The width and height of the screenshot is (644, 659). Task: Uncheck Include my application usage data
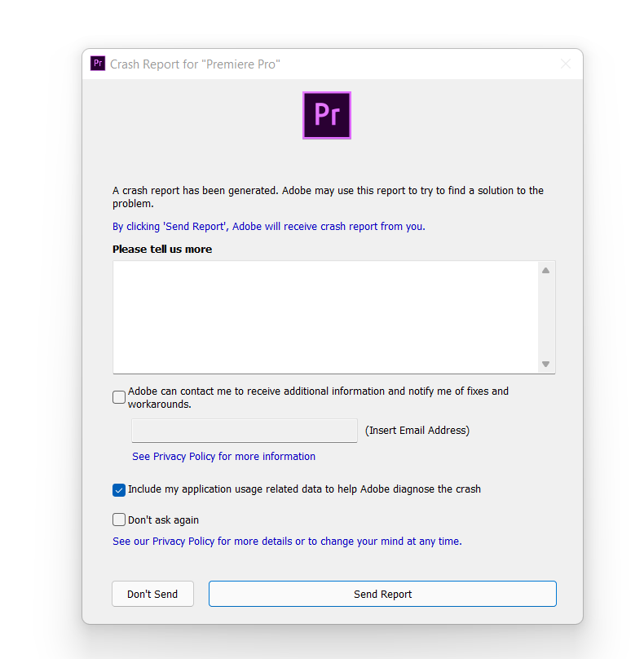tap(119, 490)
